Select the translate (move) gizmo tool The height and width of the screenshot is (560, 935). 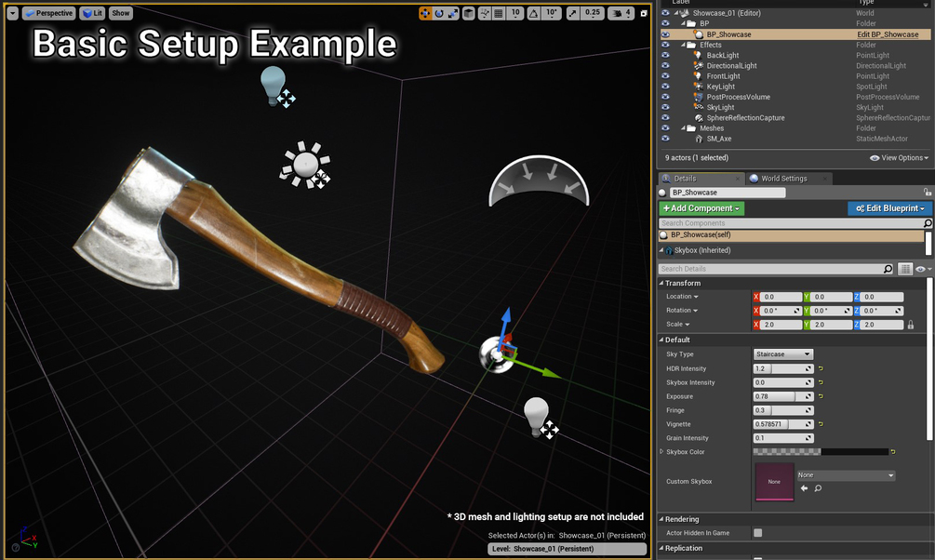425,13
